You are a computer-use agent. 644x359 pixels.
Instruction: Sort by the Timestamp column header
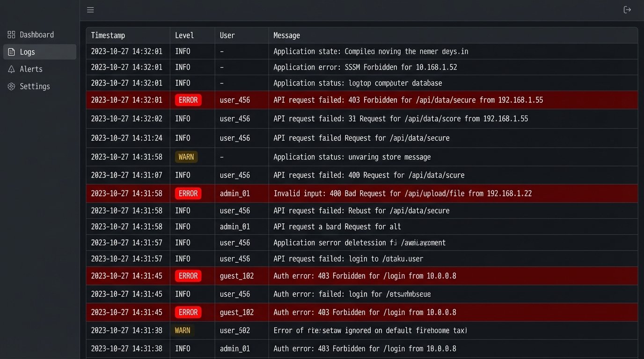(108, 36)
